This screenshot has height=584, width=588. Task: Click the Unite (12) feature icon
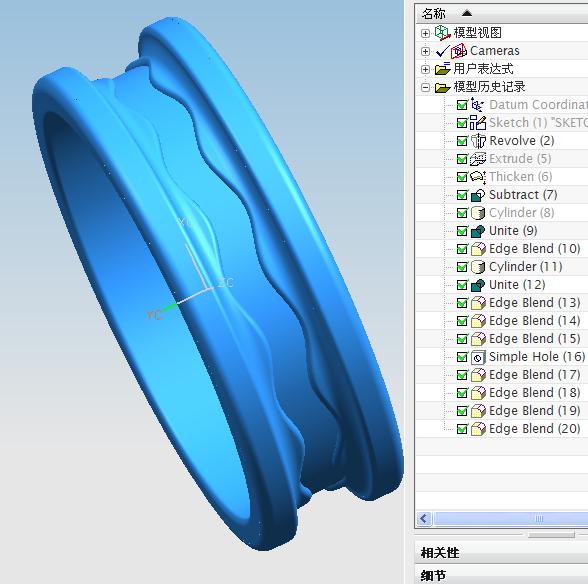478,285
